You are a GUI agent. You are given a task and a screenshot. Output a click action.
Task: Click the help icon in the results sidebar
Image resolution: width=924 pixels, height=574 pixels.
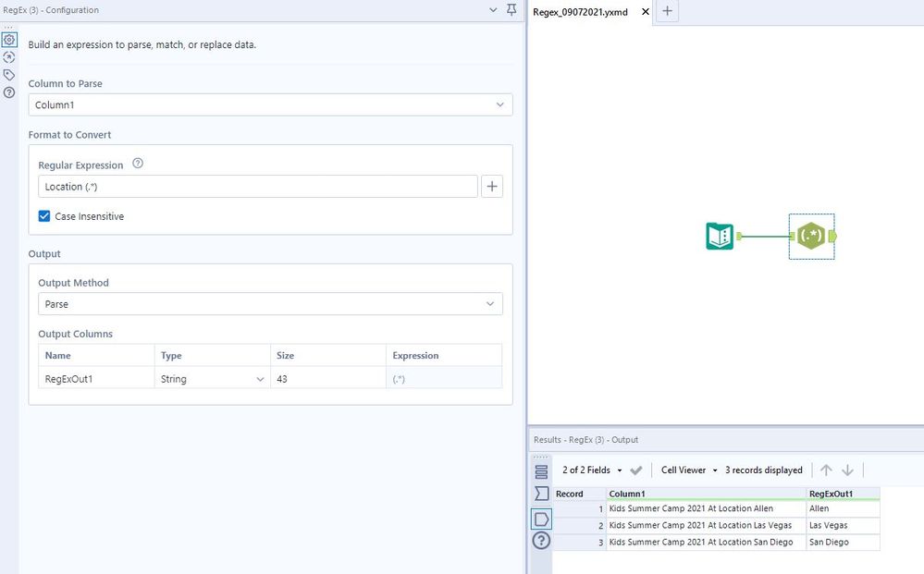[541, 541]
